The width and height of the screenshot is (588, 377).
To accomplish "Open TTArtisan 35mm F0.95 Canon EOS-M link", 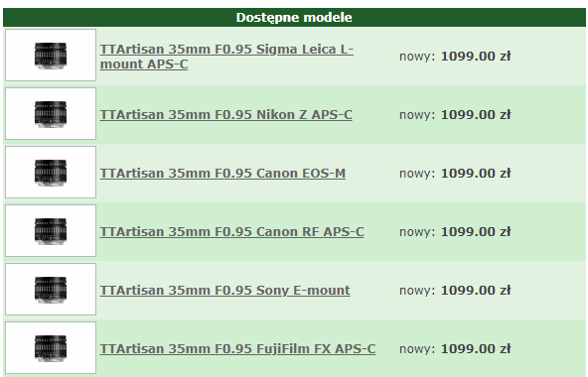I will (x=222, y=174).
